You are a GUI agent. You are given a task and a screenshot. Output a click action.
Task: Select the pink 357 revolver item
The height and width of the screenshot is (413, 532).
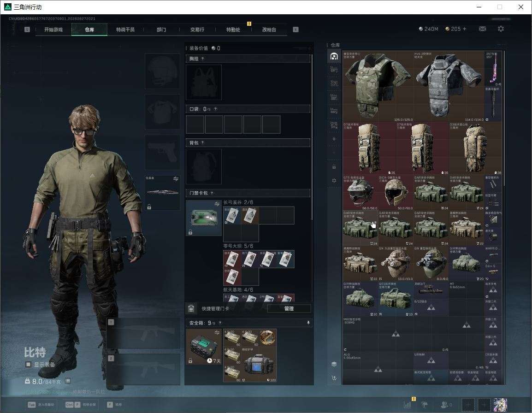tap(493, 69)
